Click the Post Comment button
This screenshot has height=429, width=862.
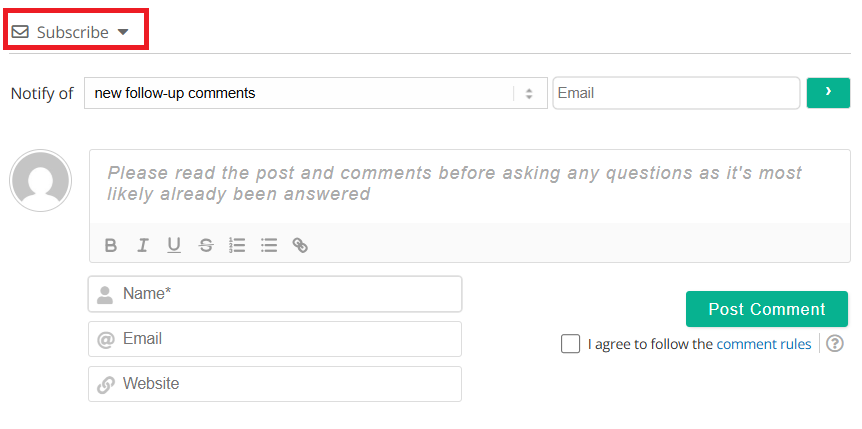pyautogui.click(x=766, y=309)
